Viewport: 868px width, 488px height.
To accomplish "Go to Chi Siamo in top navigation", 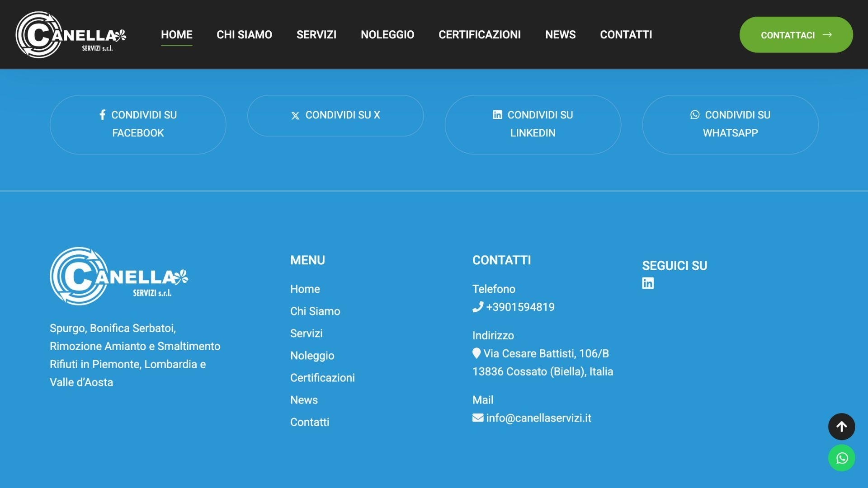I will point(245,35).
